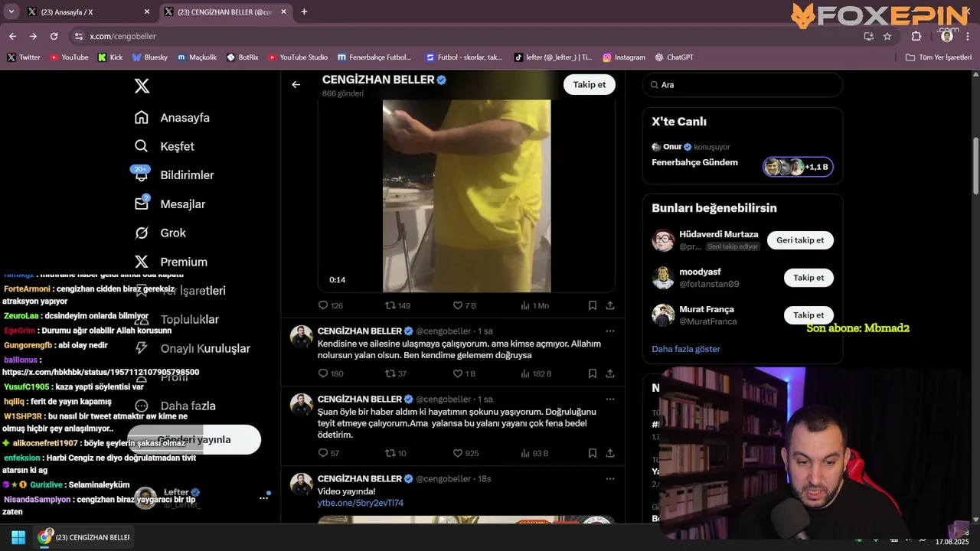Screen dimensions: 980x551
Task: Click the Ara search field
Action: coord(743,85)
